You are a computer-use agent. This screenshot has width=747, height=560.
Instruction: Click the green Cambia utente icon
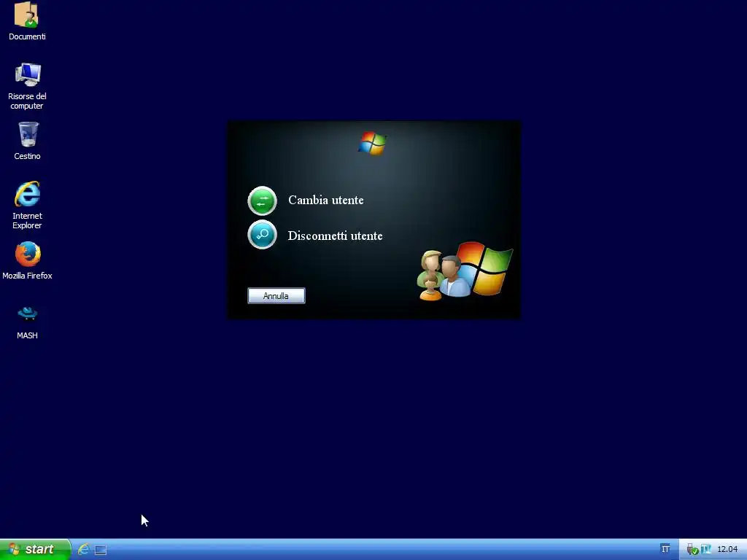click(x=262, y=201)
